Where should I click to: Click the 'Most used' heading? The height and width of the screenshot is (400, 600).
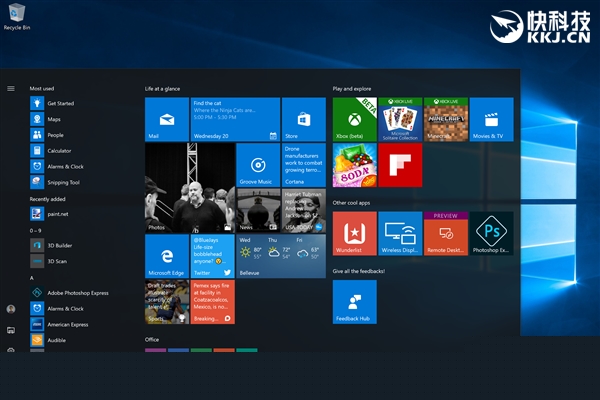click(x=42, y=88)
